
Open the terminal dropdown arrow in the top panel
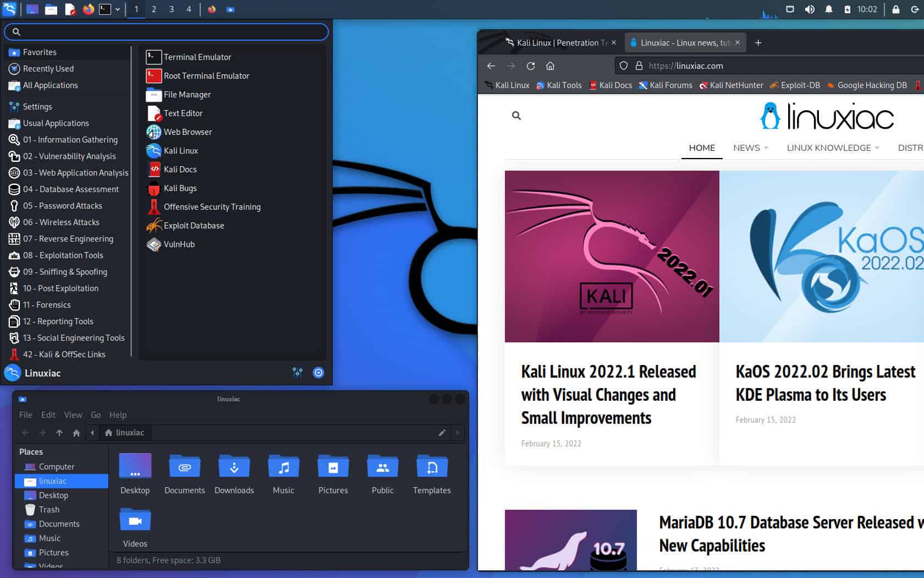pyautogui.click(x=116, y=9)
